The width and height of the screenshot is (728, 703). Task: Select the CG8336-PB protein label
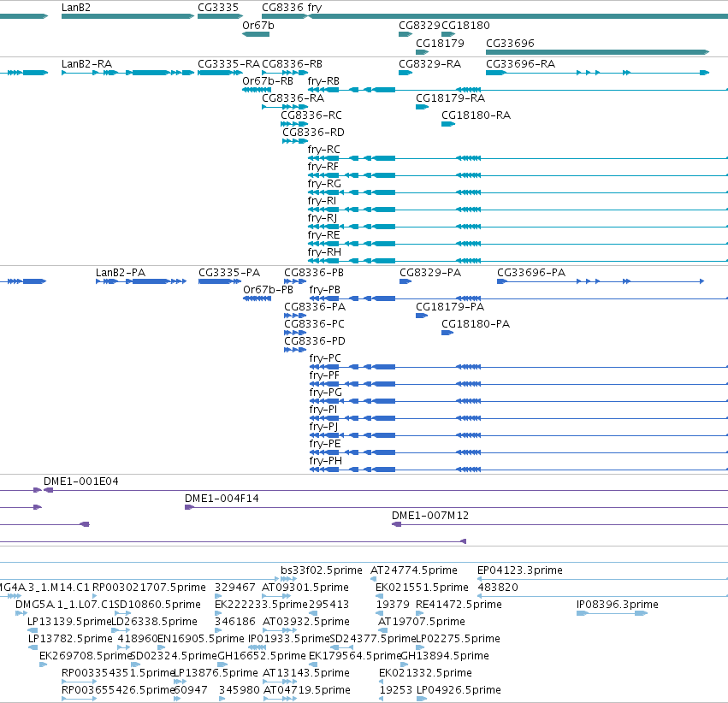(x=314, y=273)
